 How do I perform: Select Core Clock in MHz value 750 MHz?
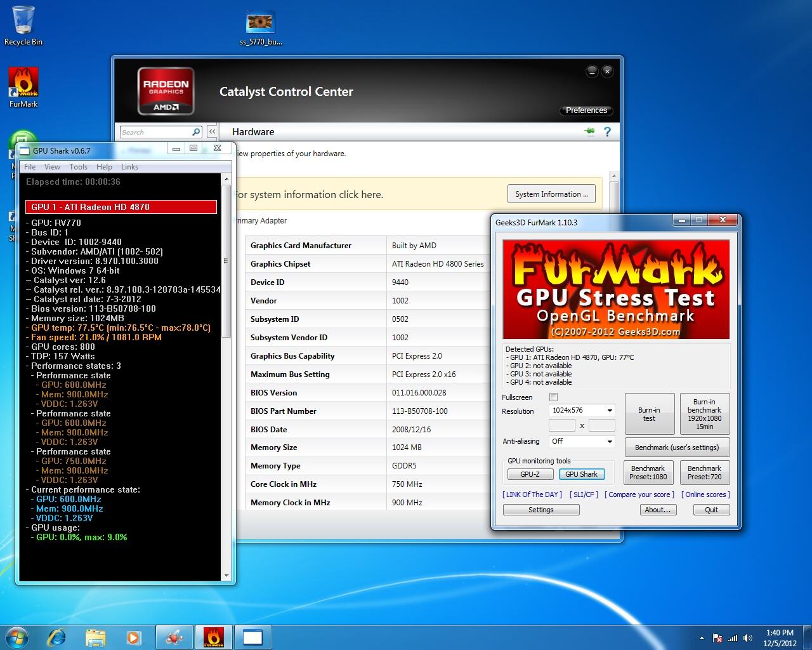pos(407,484)
